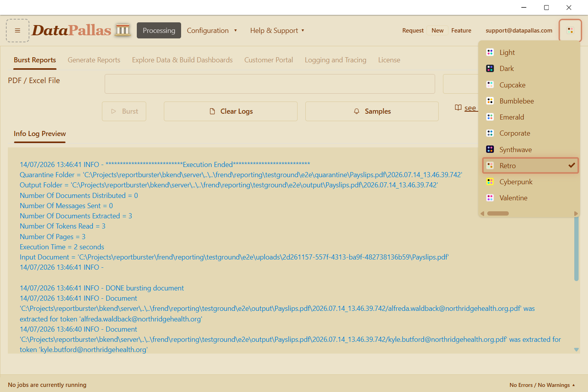Click the Bumblebee theme palette icon

point(490,101)
